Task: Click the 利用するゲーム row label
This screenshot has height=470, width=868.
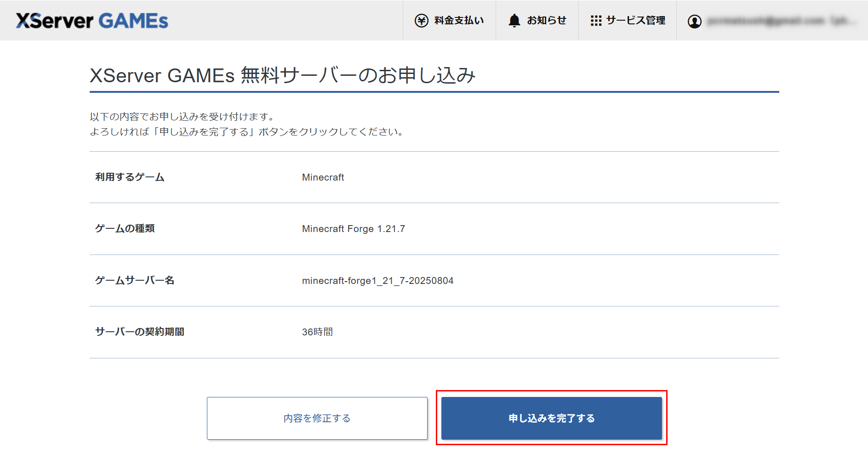Action: tap(130, 177)
